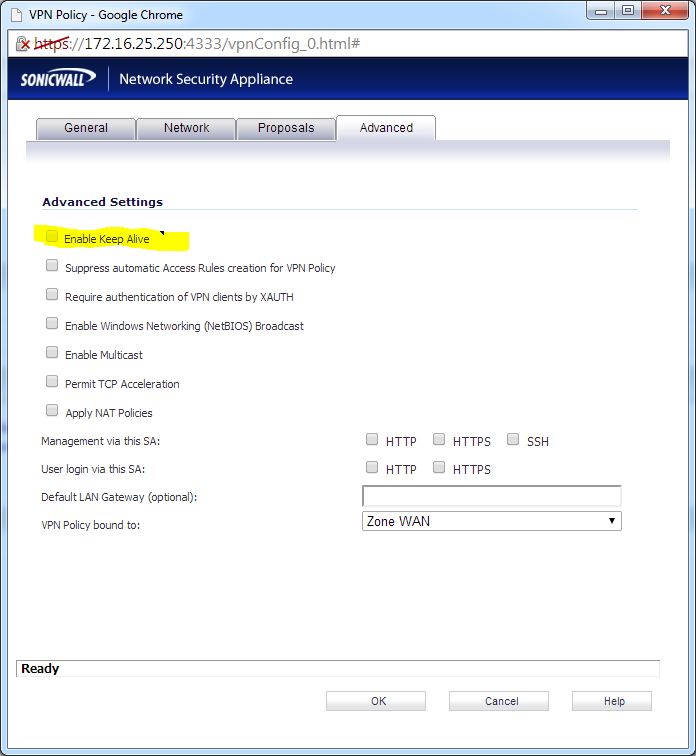This screenshot has height=756, width=696.
Task: Open Help for VPN Policy
Action: [x=612, y=701]
